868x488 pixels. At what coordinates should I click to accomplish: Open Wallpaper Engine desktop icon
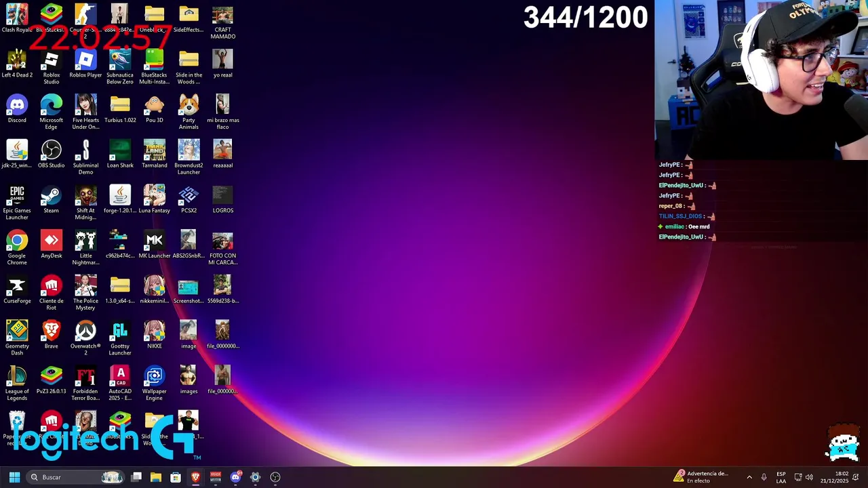click(154, 384)
